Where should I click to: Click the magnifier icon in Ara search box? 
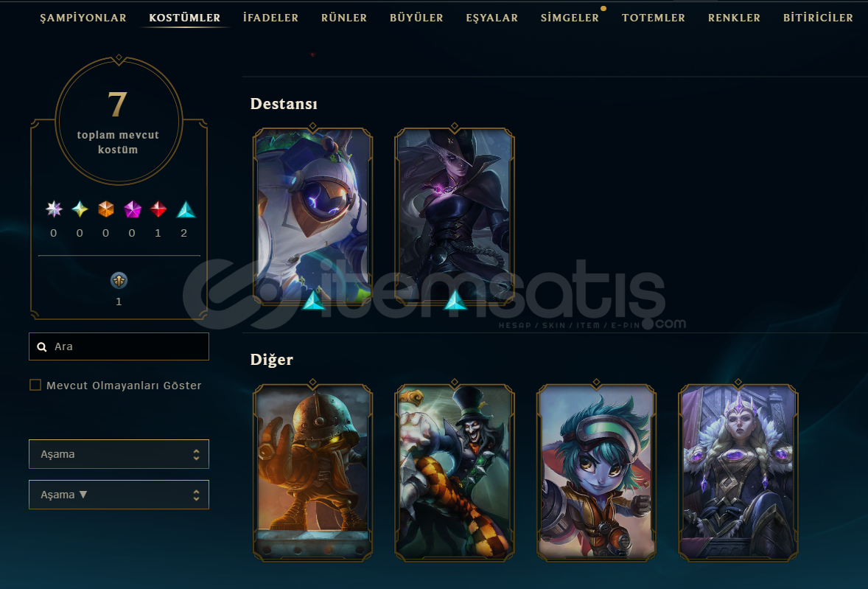point(41,347)
